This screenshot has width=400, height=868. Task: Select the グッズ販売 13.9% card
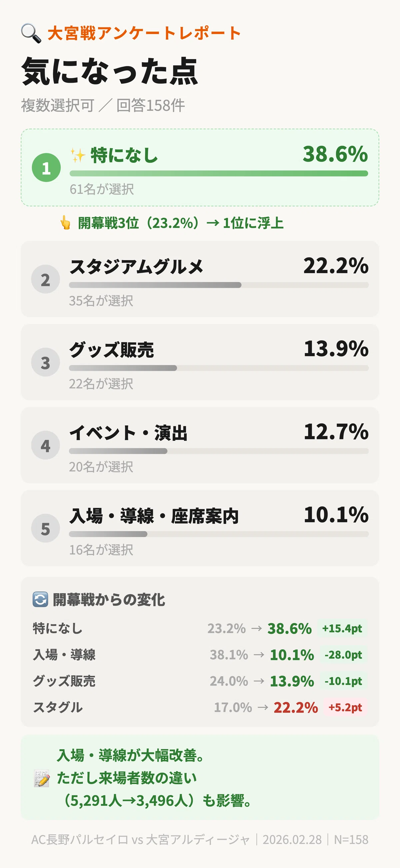point(200,362)
